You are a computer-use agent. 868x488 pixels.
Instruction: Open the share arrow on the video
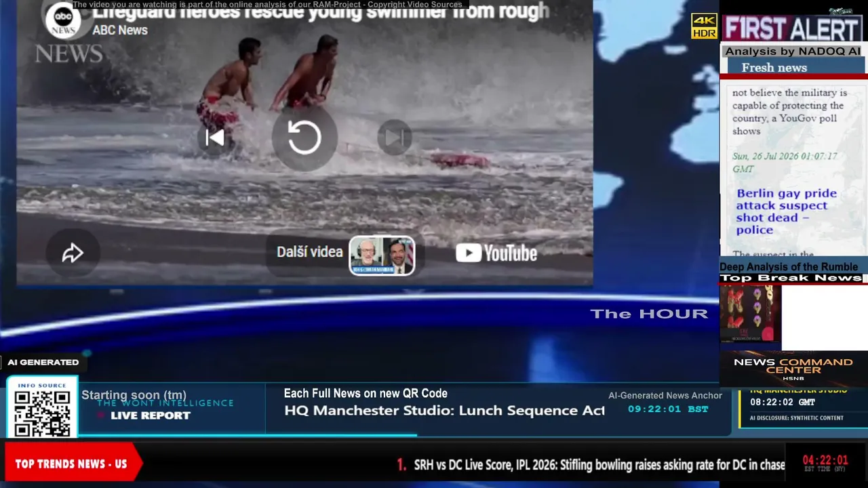click(x=73, y=253)
